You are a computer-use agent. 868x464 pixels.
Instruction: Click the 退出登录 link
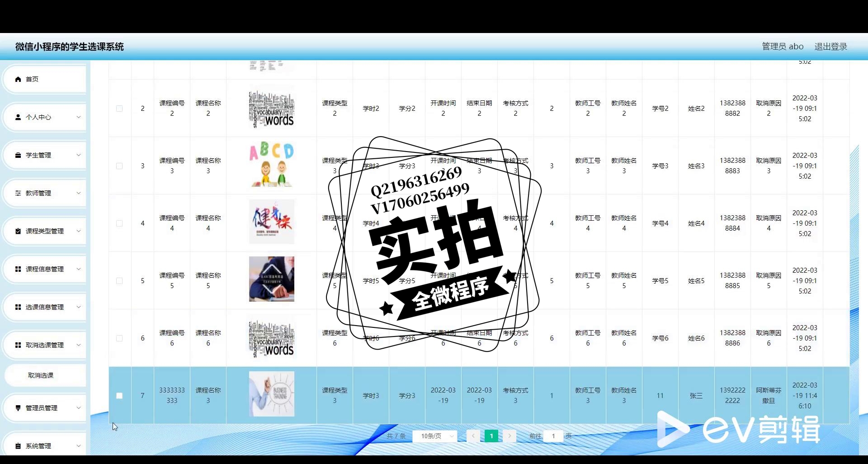(x=831, y=47)
